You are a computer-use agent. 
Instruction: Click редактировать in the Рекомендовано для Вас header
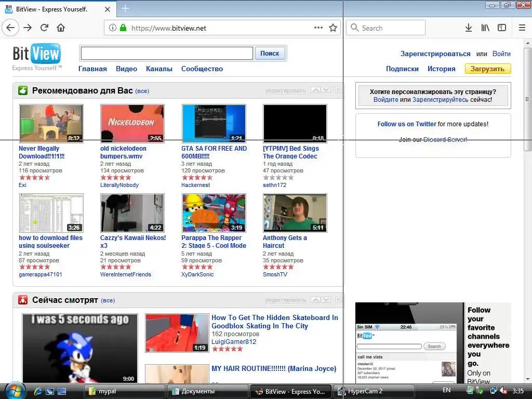tap(286, 90)
